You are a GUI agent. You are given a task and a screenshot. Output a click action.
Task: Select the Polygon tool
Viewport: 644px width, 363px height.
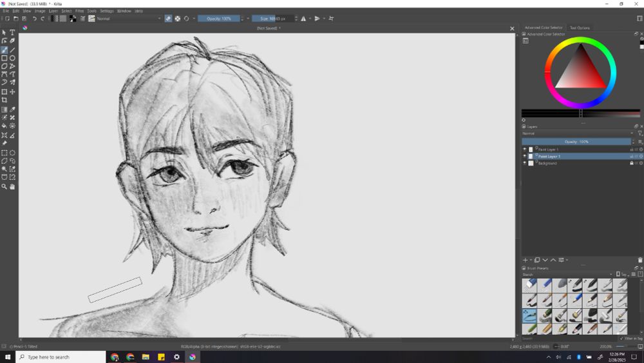coord(4,66)
